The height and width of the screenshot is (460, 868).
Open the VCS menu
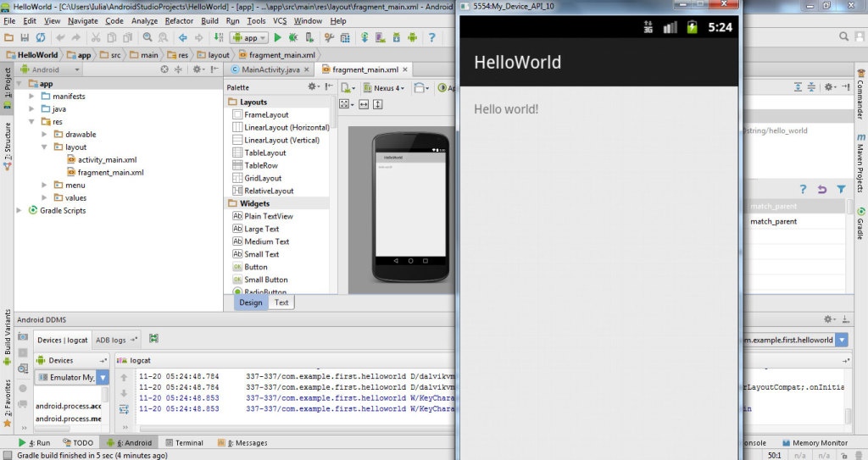pyautogui.click(x=280, y=21)
